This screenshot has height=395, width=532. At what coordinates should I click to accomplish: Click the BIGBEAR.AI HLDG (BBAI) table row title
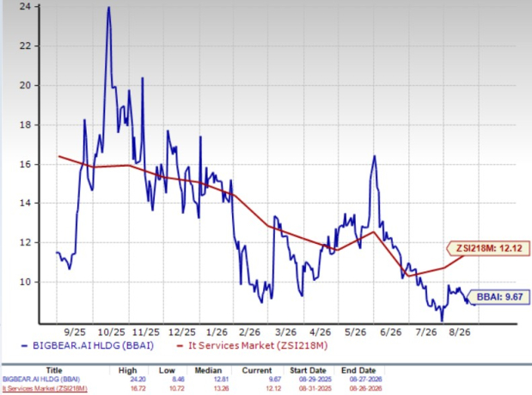pyautogui.click(x=41, y=379)
